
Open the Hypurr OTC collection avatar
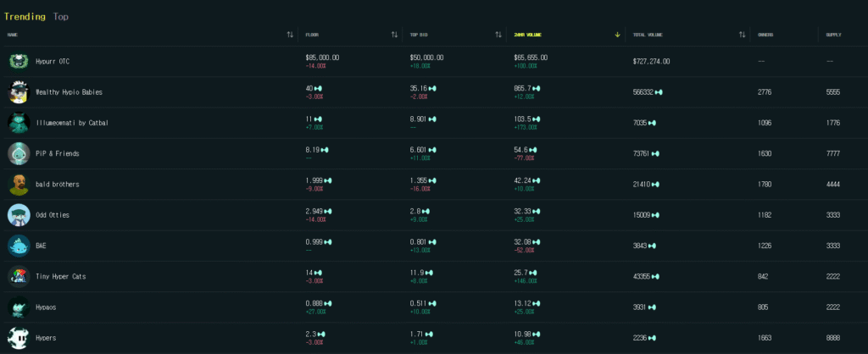[x=19, y=61]
